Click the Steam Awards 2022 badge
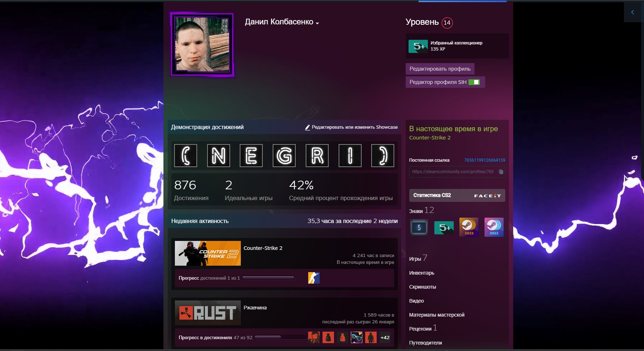The image size is (644, 351). click(x=494, y=227)
